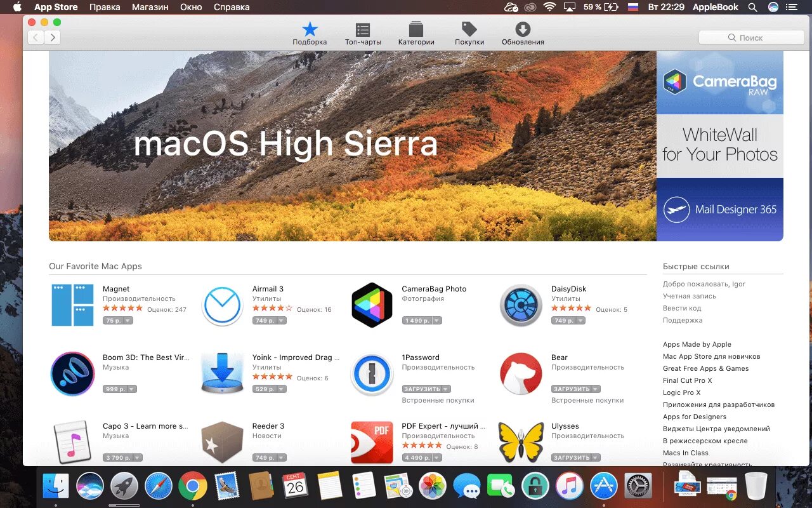Screen dimensions: 812x508
Task: Open the CameraBag RAW promo banner
Action: pyautogui.click(x=720, y=83)
